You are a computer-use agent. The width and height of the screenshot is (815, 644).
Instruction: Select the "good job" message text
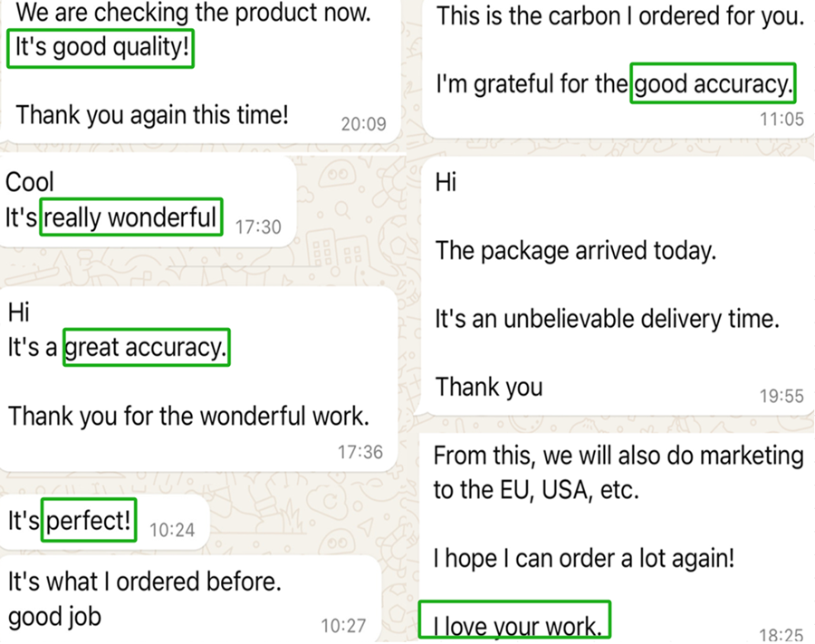pyautogui.click(x=54, y=617)
